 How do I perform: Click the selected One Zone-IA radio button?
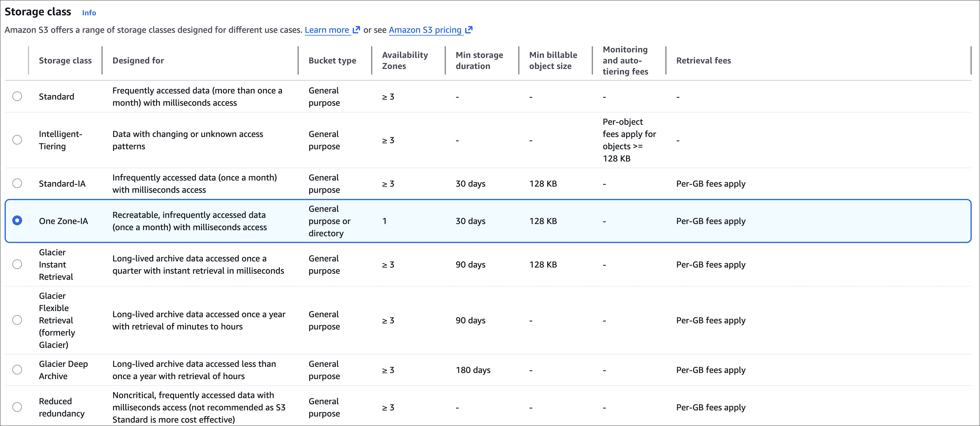(x=17, y=221)
